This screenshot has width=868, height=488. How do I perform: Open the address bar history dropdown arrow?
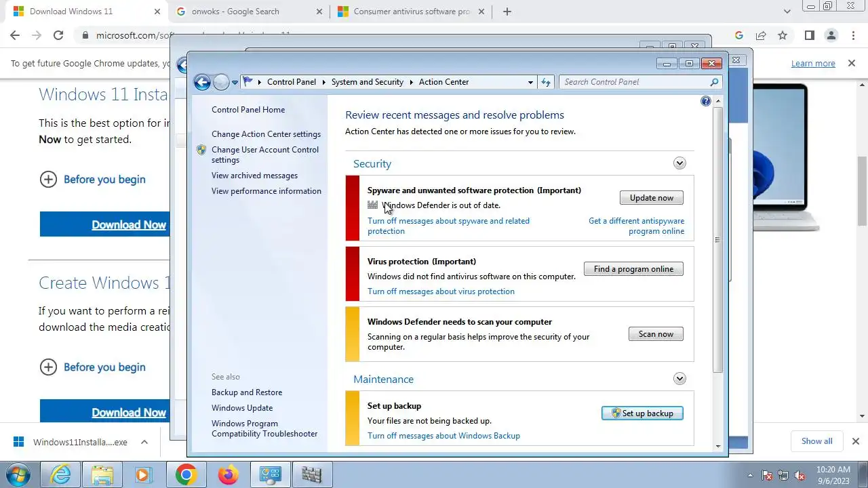[x=530, y=82]
